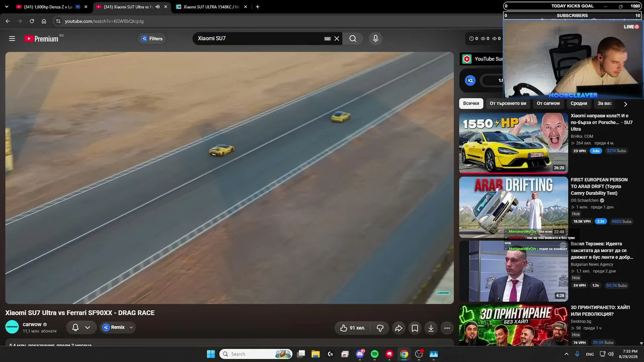This screenshot has width=644, height=362.
Task: Expand the subscription notification options chevron
Action: tap(88, 327)
